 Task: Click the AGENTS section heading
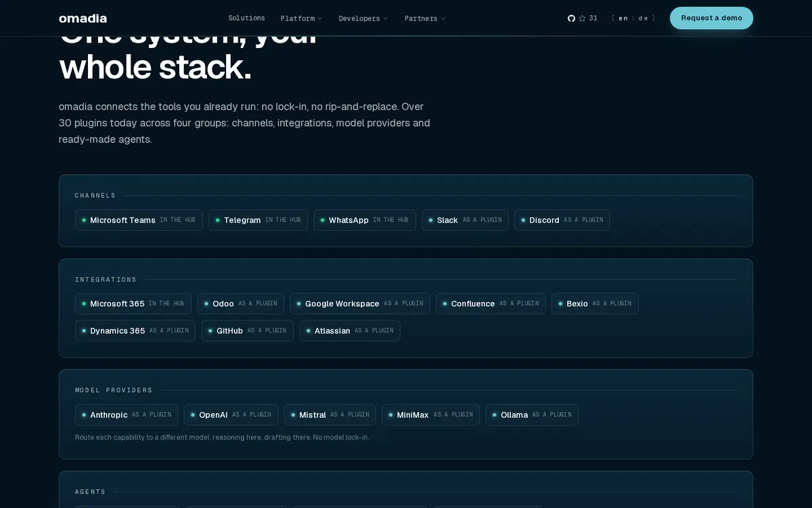(91, 492)
